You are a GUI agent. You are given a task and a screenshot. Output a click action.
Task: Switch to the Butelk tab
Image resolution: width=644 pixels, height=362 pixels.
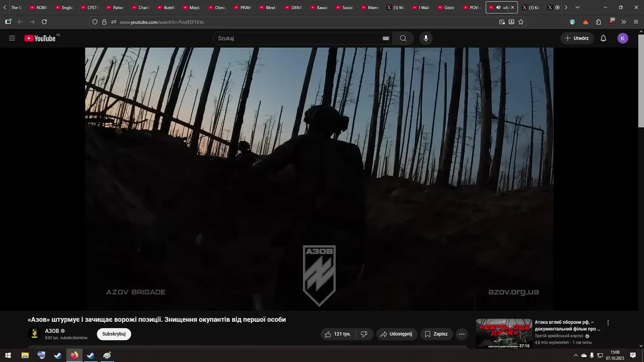(x=166, y=8)
